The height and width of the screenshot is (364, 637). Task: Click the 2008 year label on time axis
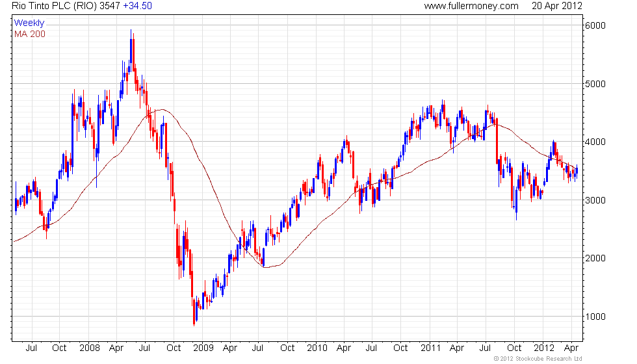pos(90,348)
